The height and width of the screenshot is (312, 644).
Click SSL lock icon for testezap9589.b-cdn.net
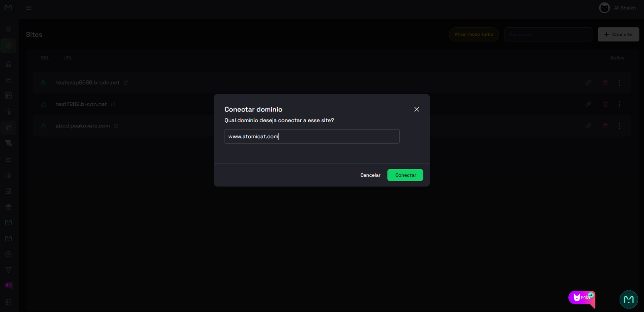43,83
